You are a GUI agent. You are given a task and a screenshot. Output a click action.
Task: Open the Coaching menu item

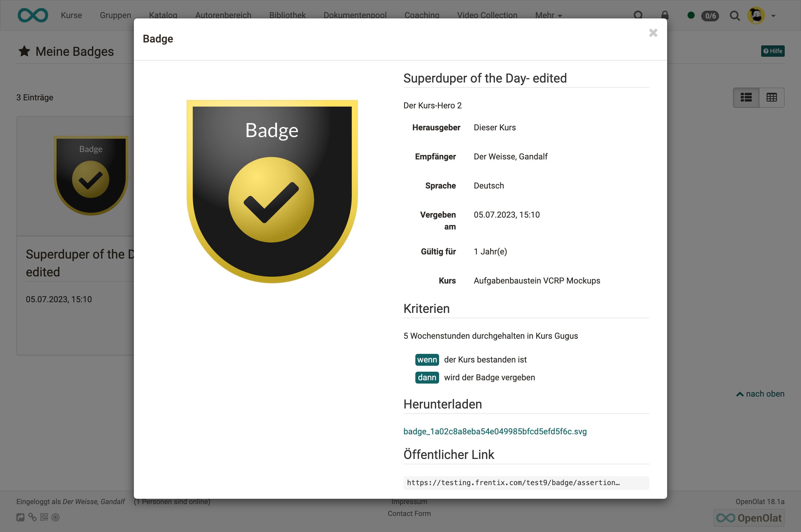pyautogui.click(x=421, y=15)
